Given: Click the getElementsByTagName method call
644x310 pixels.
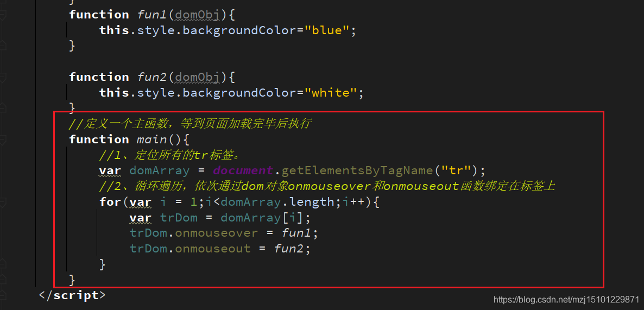Looking at the screenshot, I should pos(357,170).
